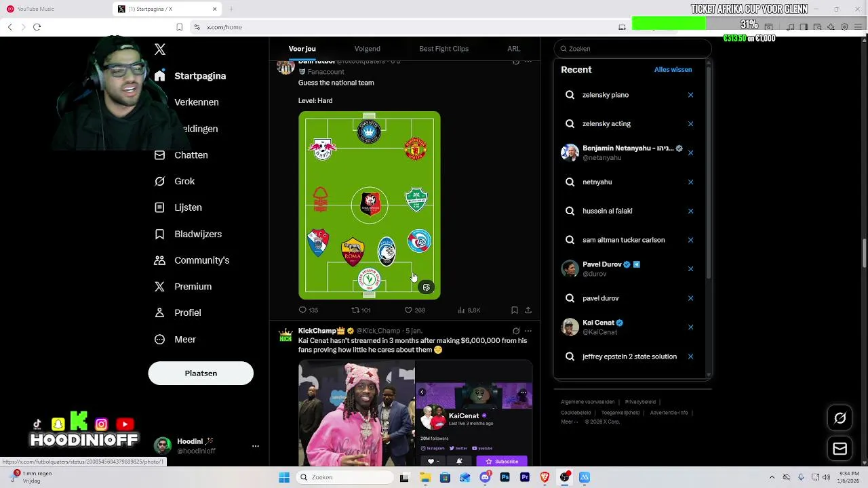Open Premiere Pro from the taskbar
Image resolution: width=868 pixels, height=488 pixels.
click(x=525, y=477)
